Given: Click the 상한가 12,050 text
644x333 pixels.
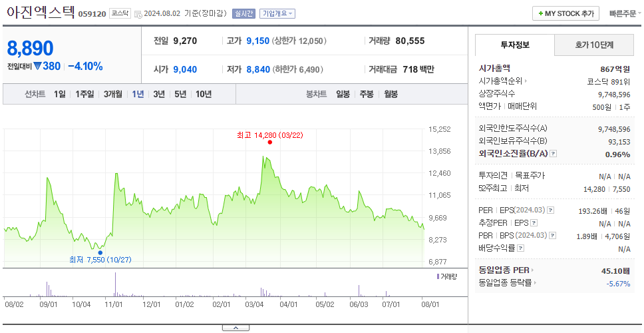Looking at the screenshot, I should [x=299, y=41].
